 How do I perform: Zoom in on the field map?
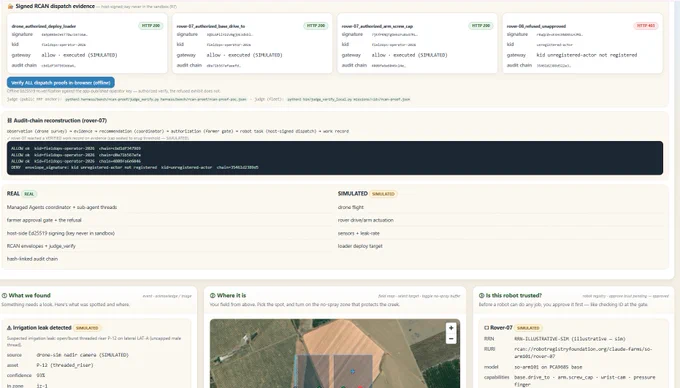tap(451, 328)
